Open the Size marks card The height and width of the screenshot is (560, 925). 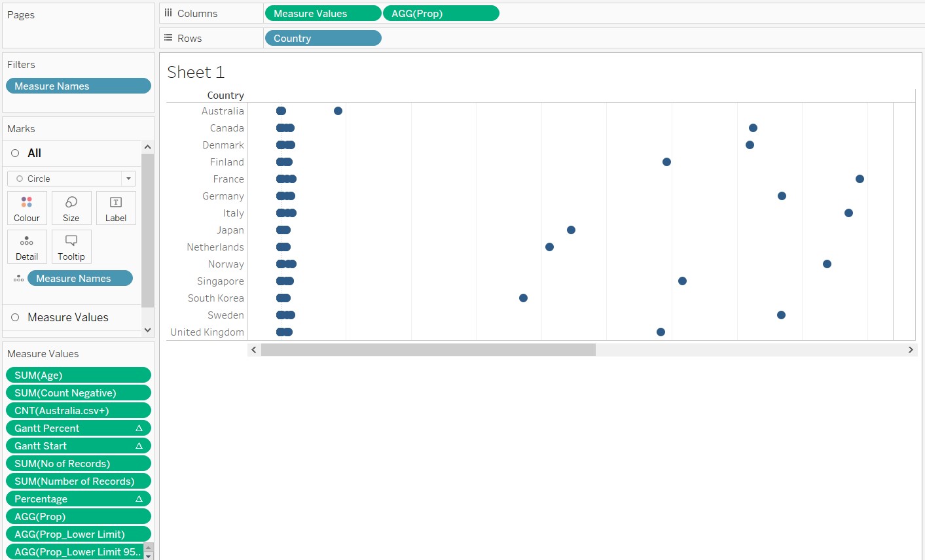click(x=71, y=208)
